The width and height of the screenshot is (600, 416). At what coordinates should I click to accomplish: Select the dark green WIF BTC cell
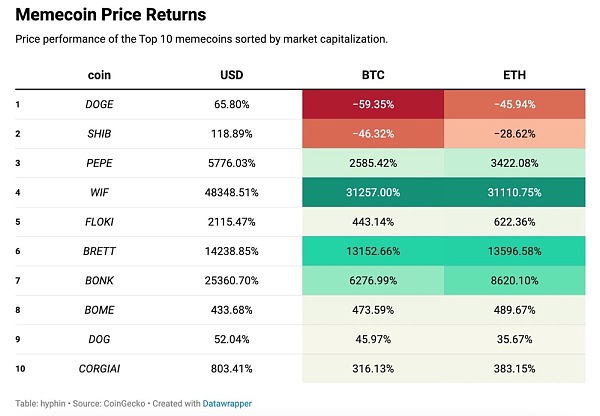374,190
